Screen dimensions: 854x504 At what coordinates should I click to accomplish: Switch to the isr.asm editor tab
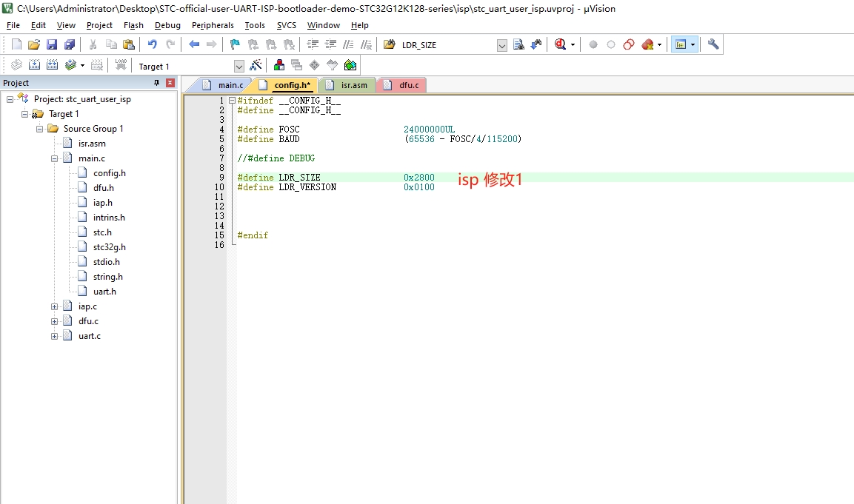coord(347,85)
